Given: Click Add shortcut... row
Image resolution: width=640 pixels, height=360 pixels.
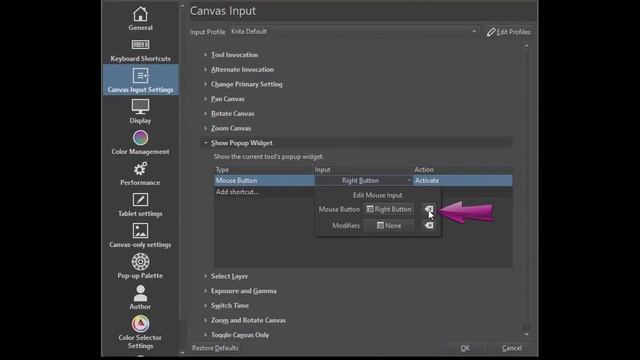Looking at the screenshot, I should [237, 192].
